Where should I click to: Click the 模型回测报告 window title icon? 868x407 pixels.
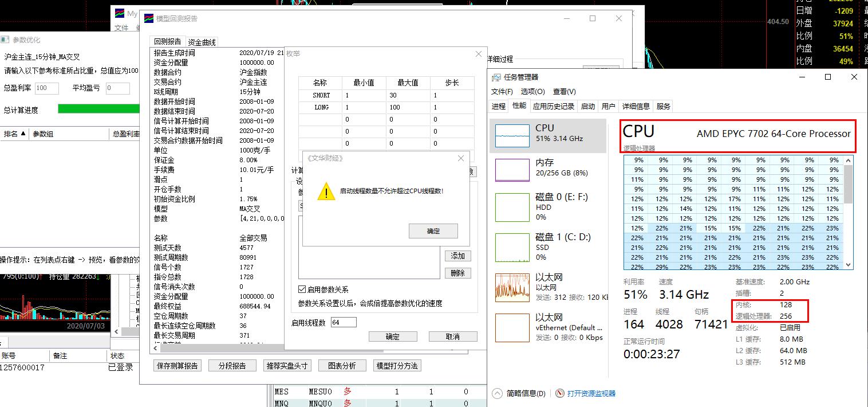148,18
